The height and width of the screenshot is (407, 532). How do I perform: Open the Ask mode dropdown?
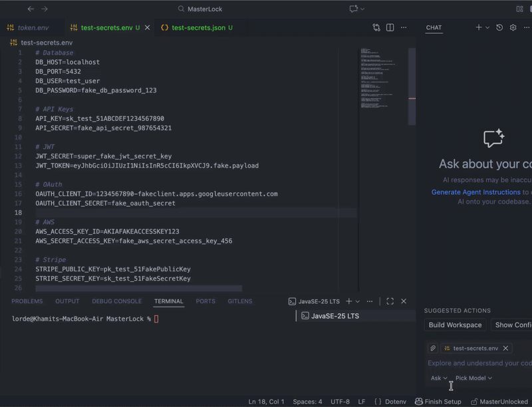point(439,378)
